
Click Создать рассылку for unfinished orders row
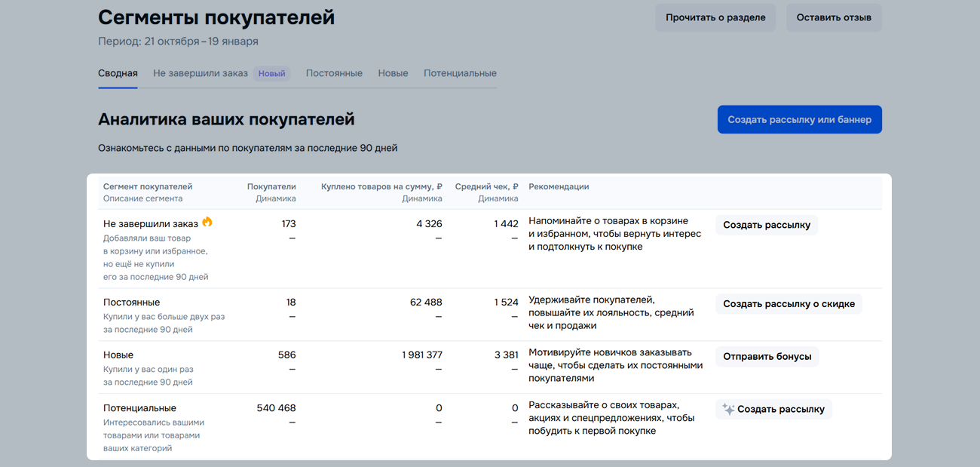pos(767,225)
